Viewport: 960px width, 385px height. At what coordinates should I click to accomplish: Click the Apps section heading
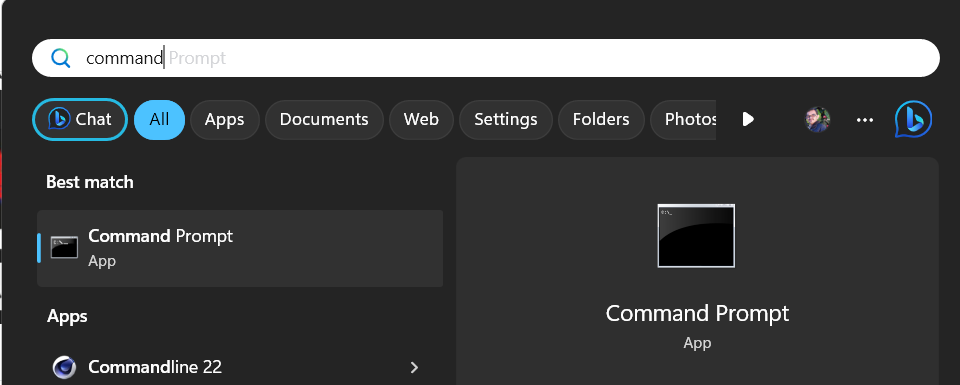[67, 316]
